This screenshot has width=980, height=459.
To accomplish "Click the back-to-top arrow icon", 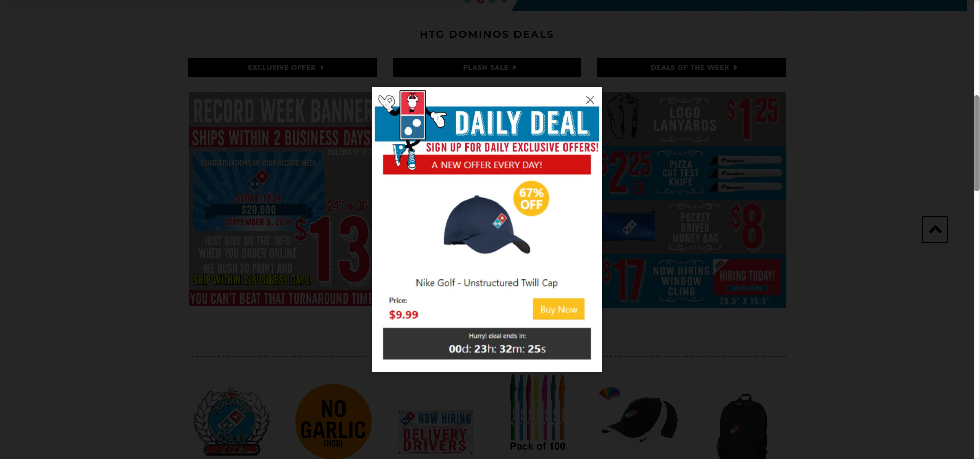I will coord(935,229).
